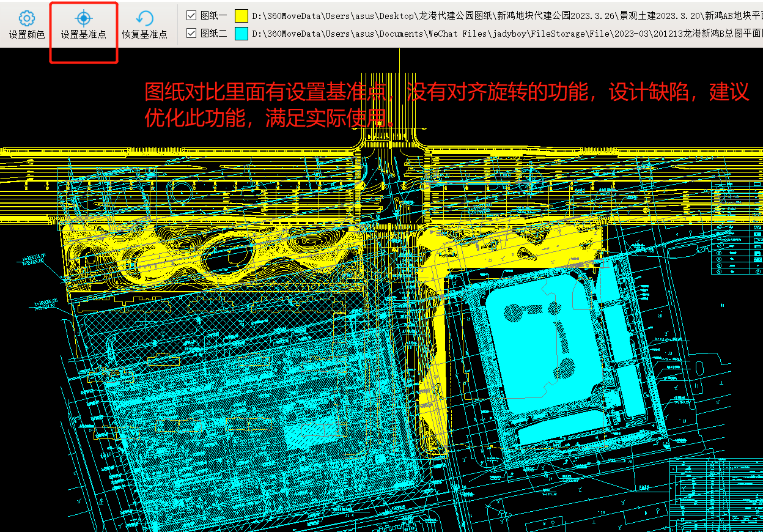Pick the yellow color swatch for 图纸一
The image size is (763, 532).
tap(241, 15)
